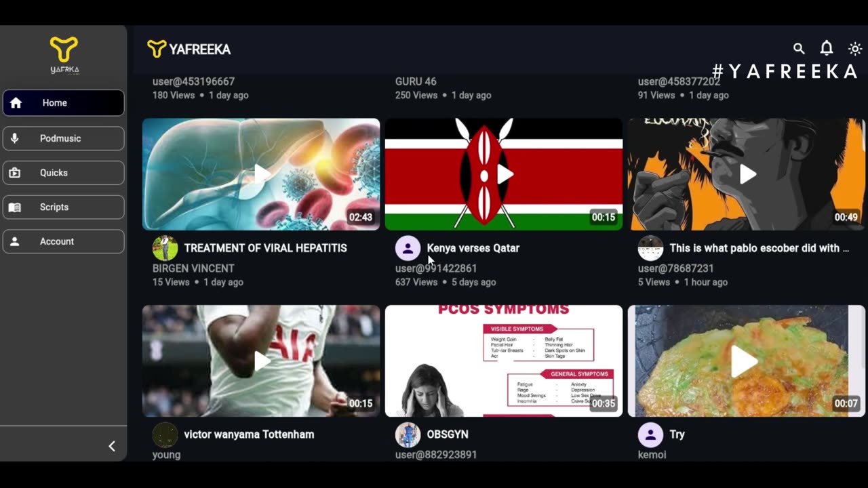
Task: Click avatar beside victor wanyama Tottenham
Action: 165,434
